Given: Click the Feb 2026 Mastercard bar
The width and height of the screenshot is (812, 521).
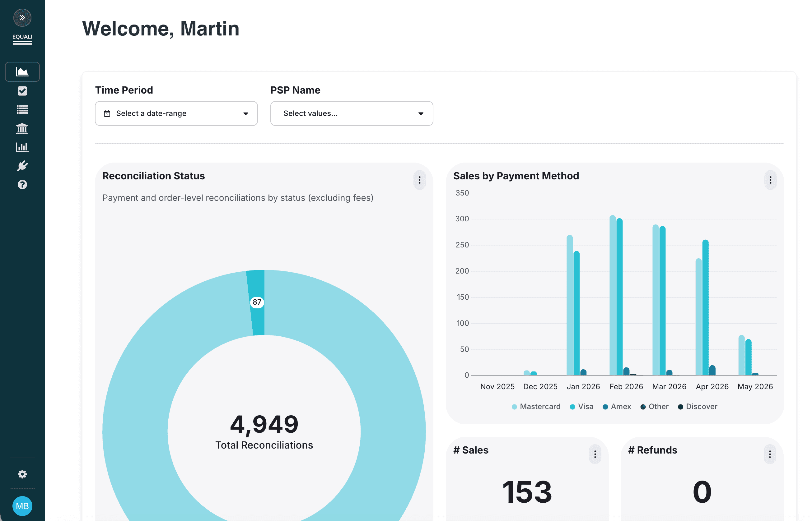Looking at the screenshot, I should [613, 295].
